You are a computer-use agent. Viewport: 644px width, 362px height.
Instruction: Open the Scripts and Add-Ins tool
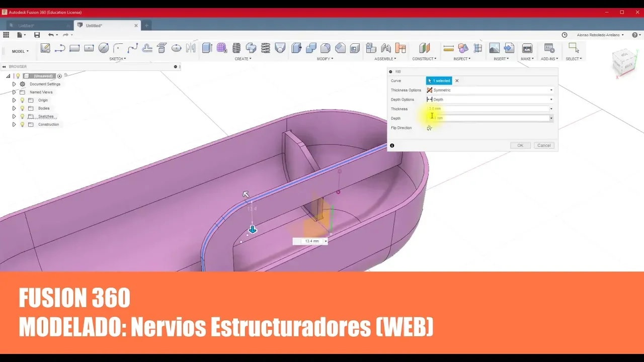pyautogui.click(x=549, y=48)
